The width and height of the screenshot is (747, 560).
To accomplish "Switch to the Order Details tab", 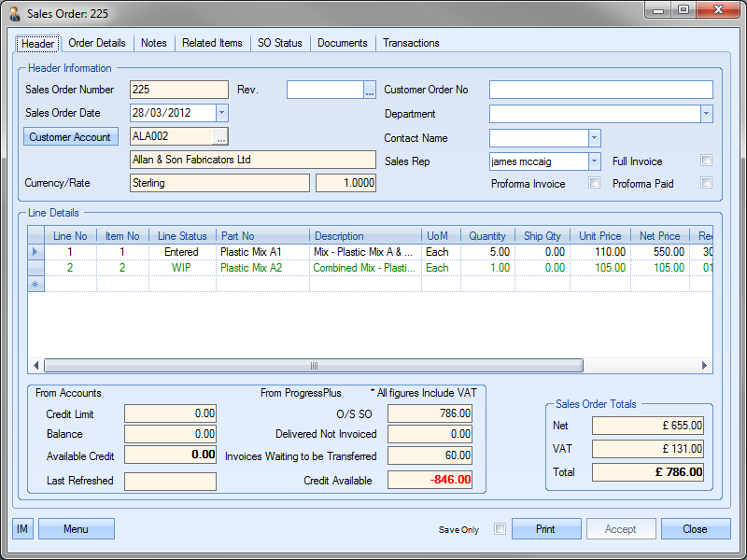I will pyautogui.click(x=97, y=43).
